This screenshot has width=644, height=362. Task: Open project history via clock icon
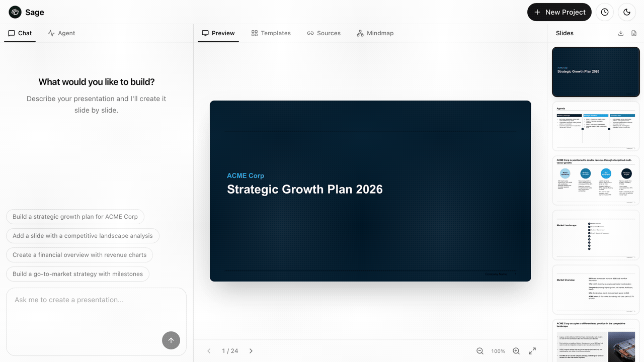(605, 12)
